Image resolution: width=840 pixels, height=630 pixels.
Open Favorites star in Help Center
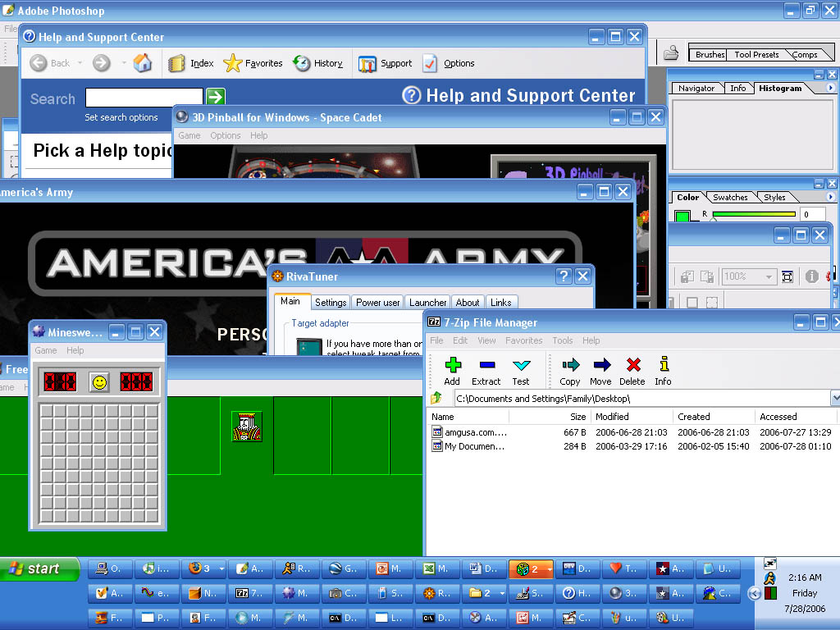[x=253, y=63]
